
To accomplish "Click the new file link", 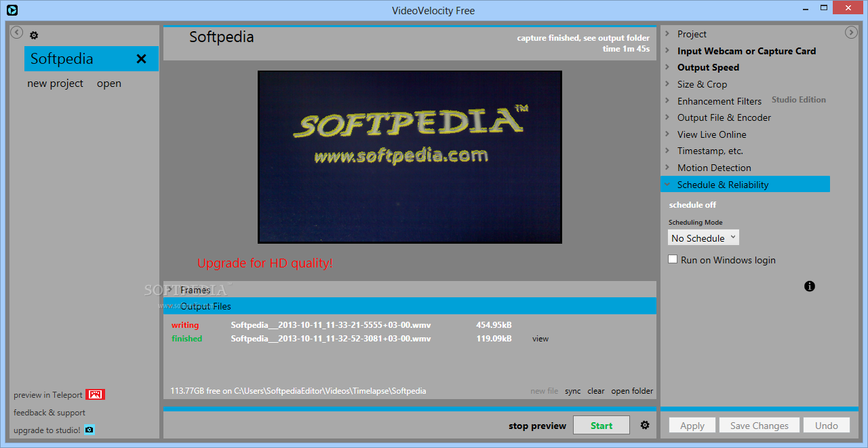I will pyautogui.click(x=545, y=391).
